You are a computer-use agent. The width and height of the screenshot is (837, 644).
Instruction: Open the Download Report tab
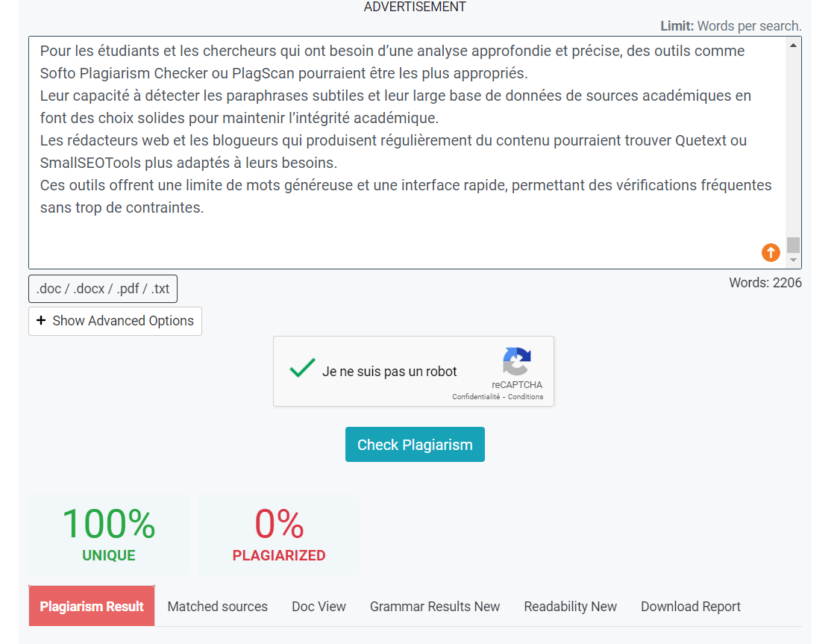point(691,607)
